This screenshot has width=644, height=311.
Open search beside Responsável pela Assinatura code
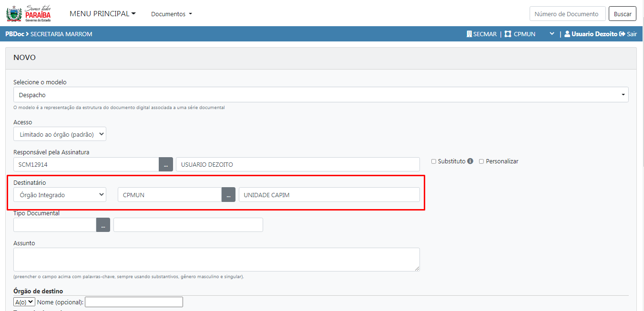165,164
